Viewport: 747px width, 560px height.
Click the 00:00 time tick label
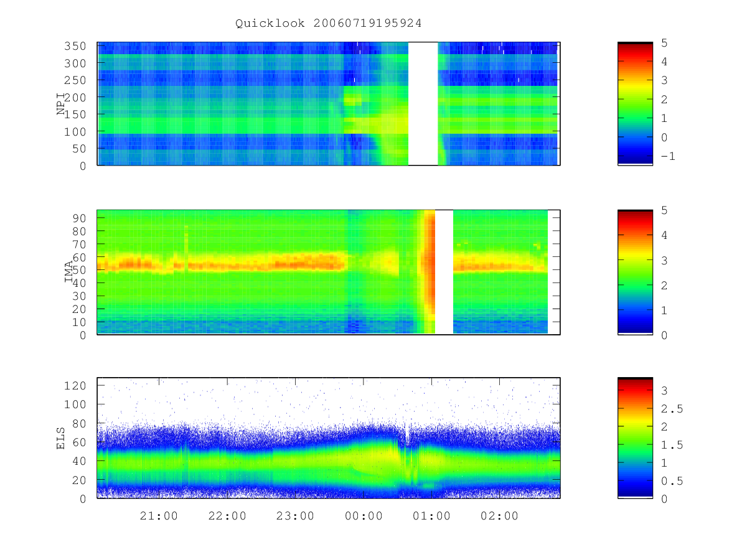(364, 516)
